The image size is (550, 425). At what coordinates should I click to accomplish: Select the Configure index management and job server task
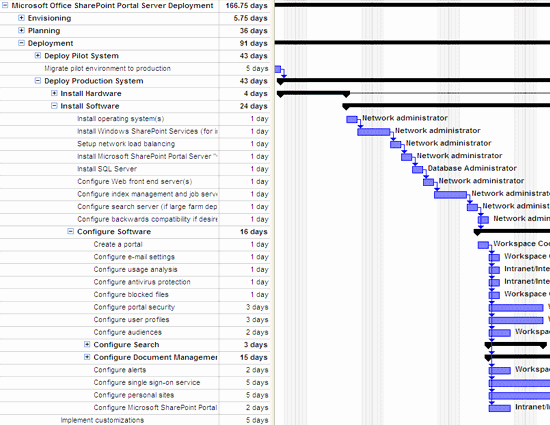tap(147, 194)
